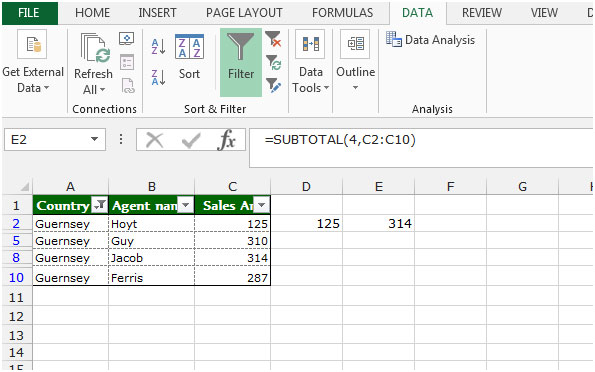Open Insert Function fx dialog
595x372 pixels.
227,140
